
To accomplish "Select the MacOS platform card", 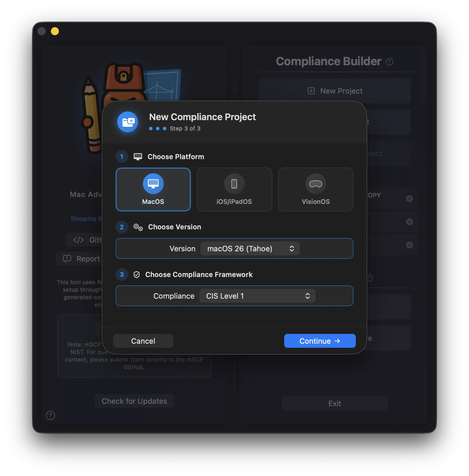I will [153, 189].
